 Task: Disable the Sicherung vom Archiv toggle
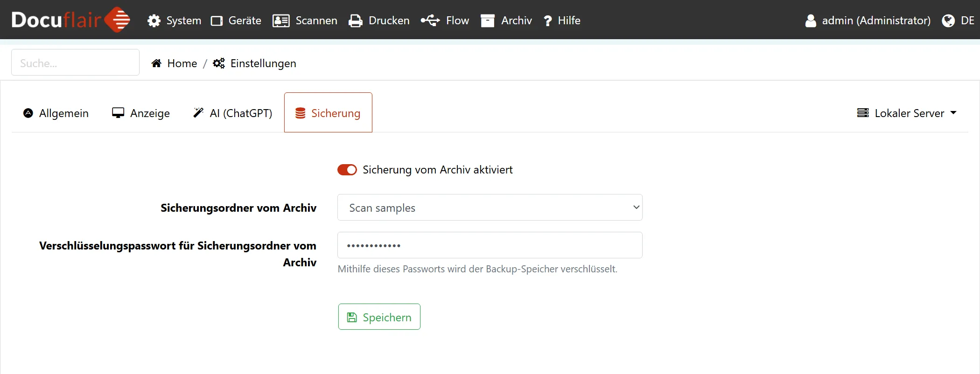[347, 170]
